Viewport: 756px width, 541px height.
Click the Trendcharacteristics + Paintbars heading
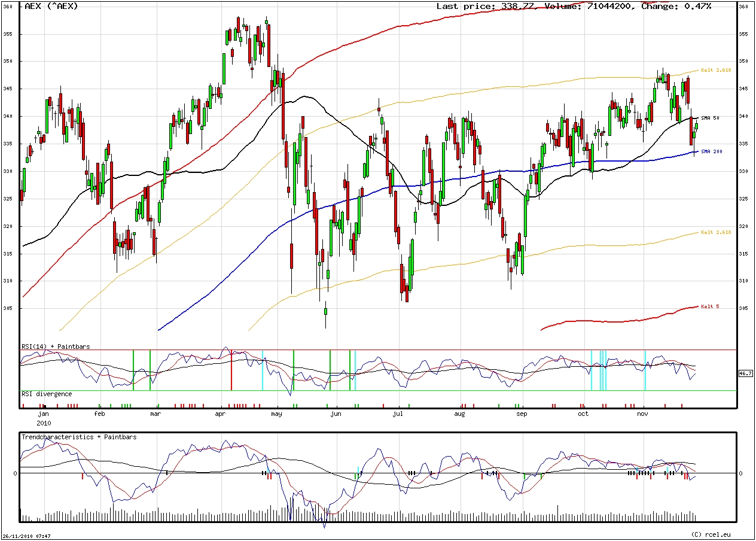pyautogui.click(x=79, y=437)
